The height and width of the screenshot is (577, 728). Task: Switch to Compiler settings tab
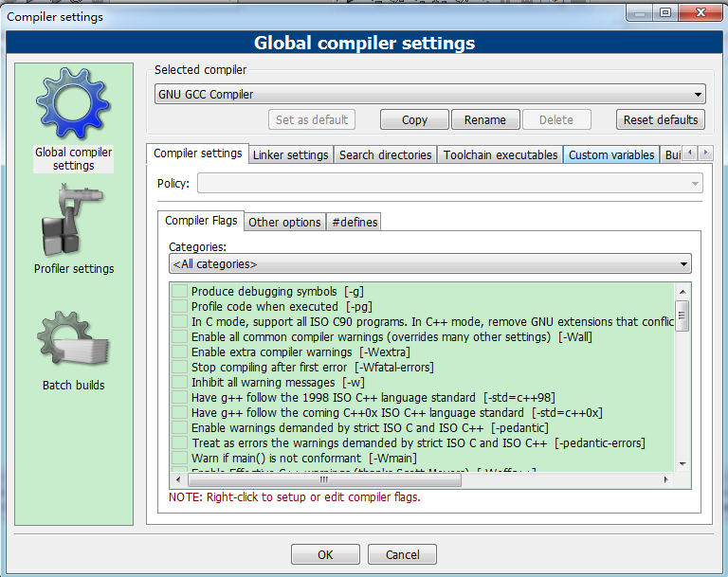pos(198,153)
